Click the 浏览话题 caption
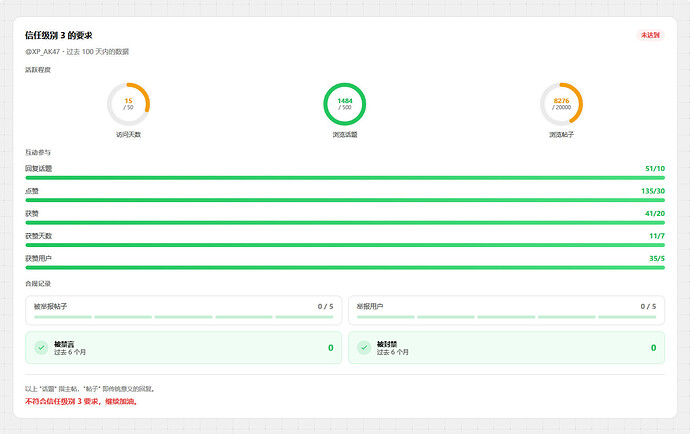This screenshot has width=690, height=434. (x=345, y=135)
